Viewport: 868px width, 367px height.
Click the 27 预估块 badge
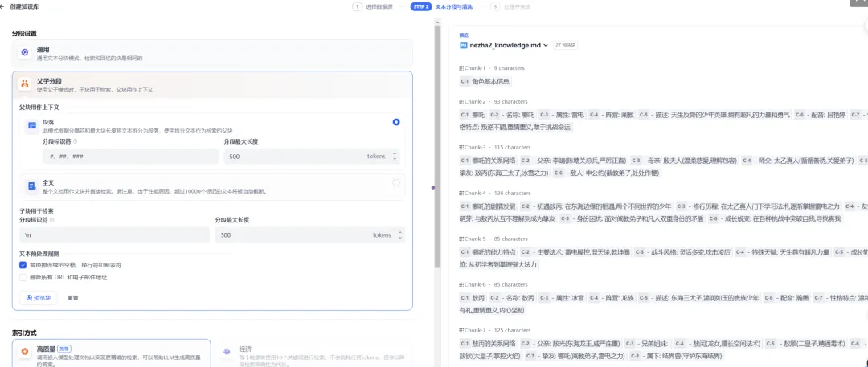coord(566,46)
